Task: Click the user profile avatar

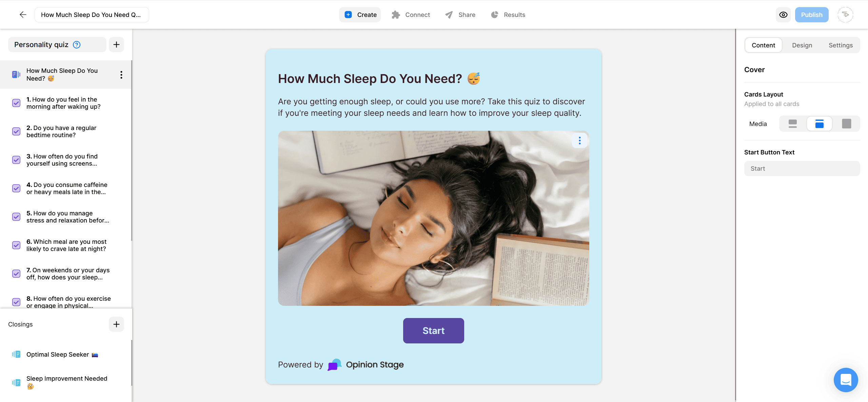Action: (845, 15)
